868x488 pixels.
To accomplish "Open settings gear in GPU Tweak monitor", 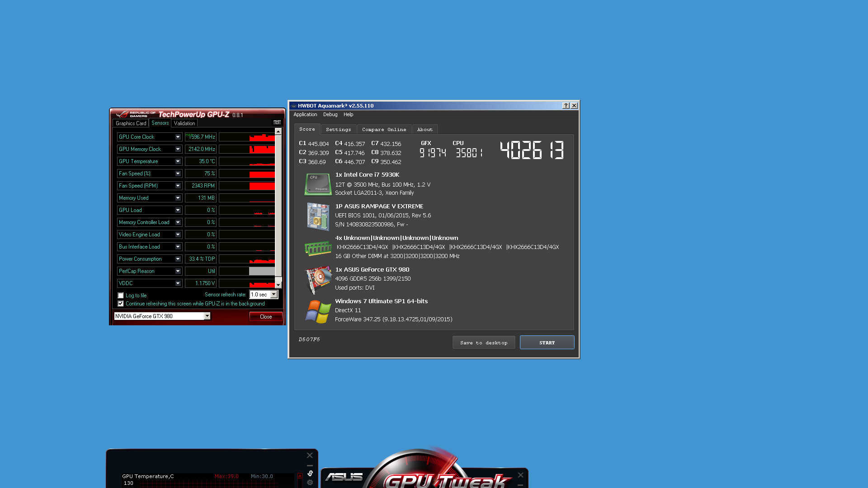I will [310, 483].
